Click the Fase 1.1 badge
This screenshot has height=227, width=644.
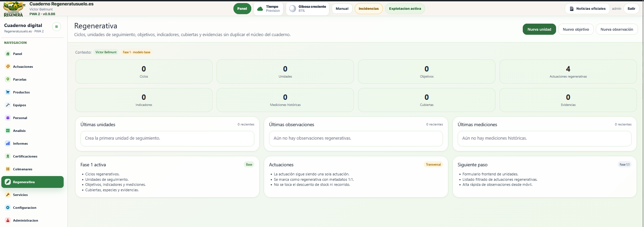624,165
